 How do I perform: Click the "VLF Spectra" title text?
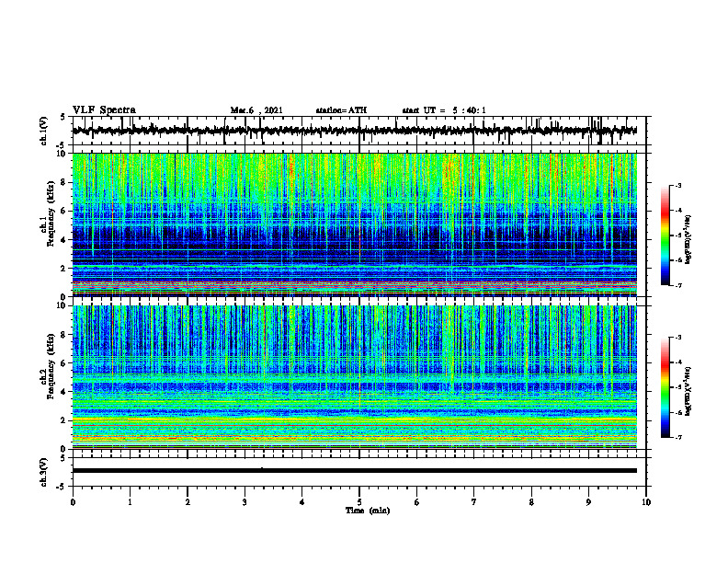point(104,110)
